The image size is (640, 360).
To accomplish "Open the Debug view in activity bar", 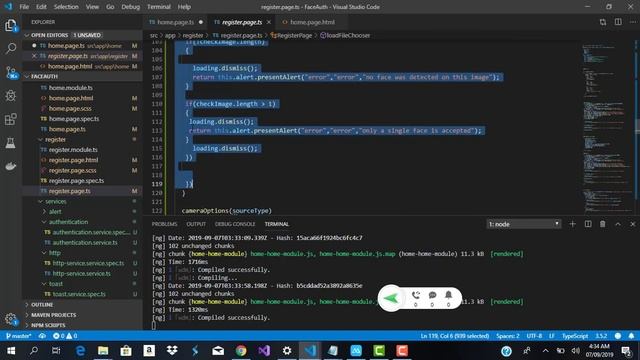I will [x=11, y=96].
